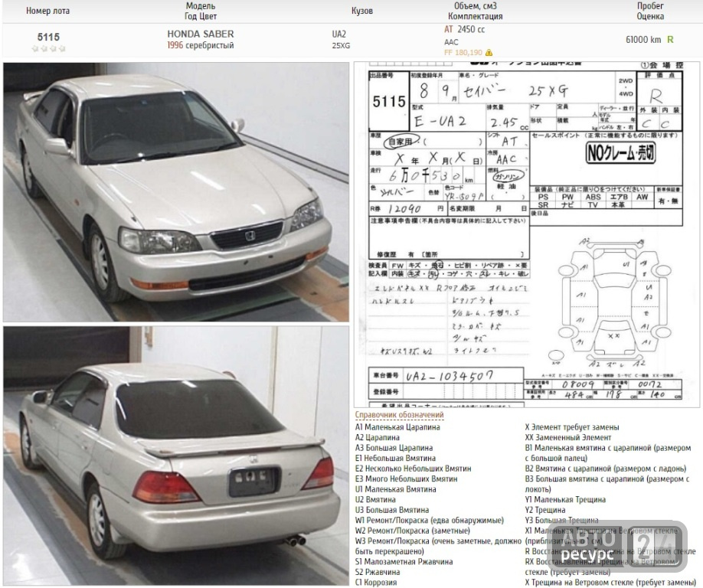Click the 'AAC' equipment text
This screenshot has width=703, height=588.
pos(451,42)
